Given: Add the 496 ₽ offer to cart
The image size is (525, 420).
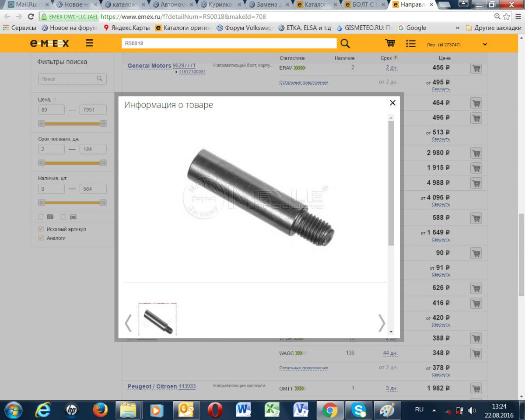Looking at the screenshot, I should coord(476,118).
